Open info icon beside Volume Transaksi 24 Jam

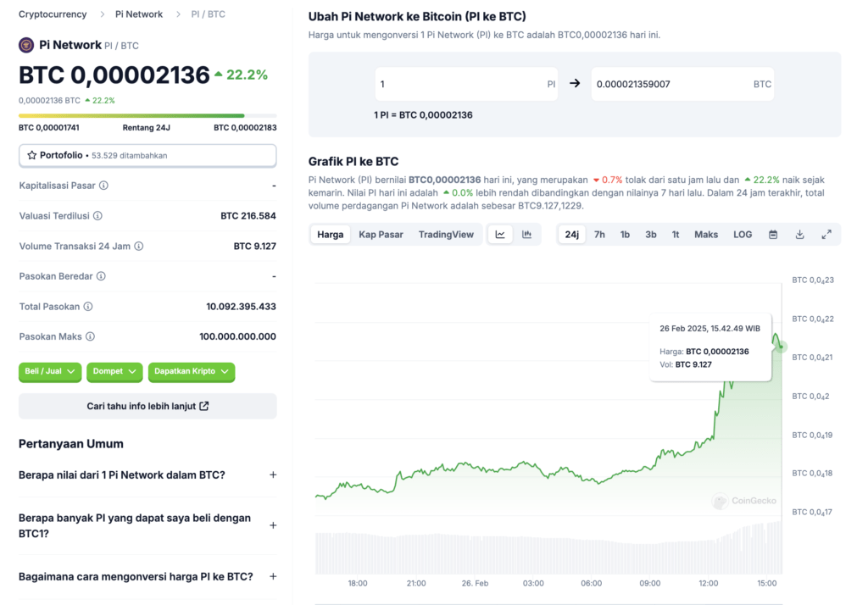139,246
